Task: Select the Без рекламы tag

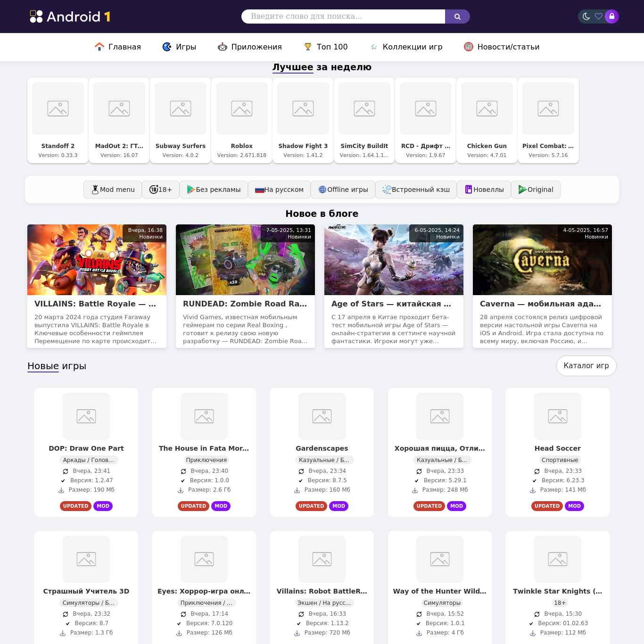Action: 214,190
